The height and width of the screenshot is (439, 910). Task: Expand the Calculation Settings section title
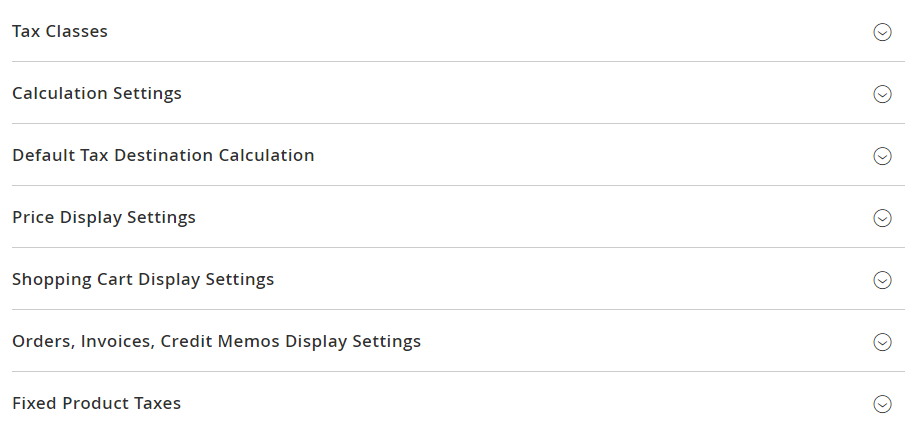click(97, 93)
